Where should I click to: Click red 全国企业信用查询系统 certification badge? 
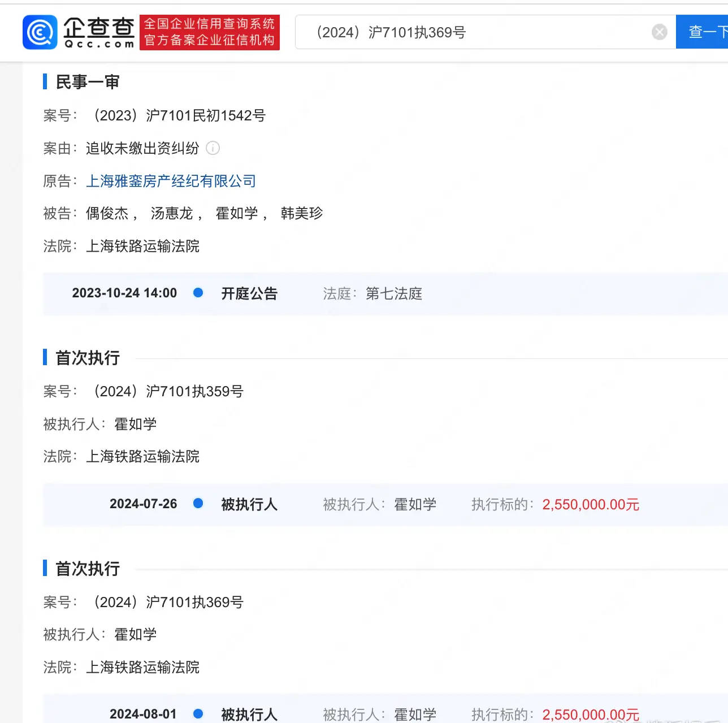tap(210, 32)
